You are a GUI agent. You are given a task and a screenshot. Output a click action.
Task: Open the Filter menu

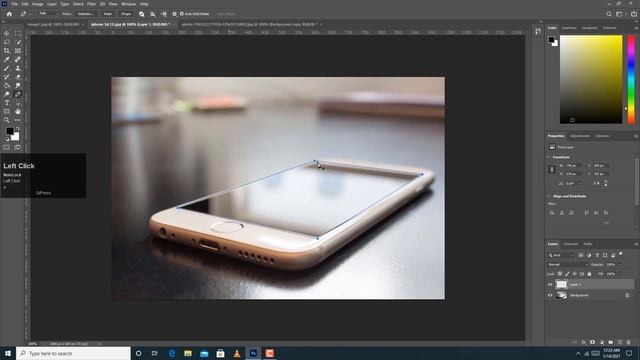coord(91,4)
